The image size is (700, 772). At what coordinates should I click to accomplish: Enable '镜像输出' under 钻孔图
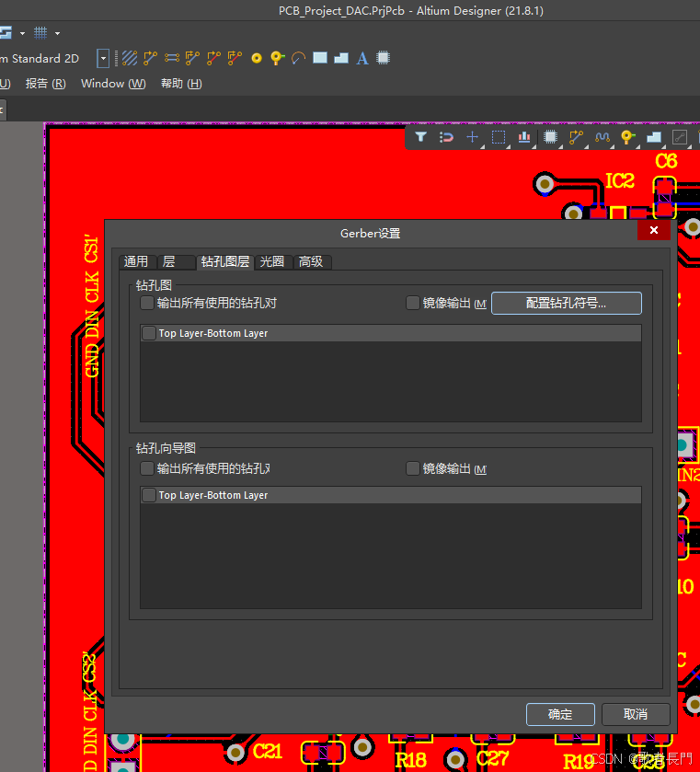coord(412,303)
